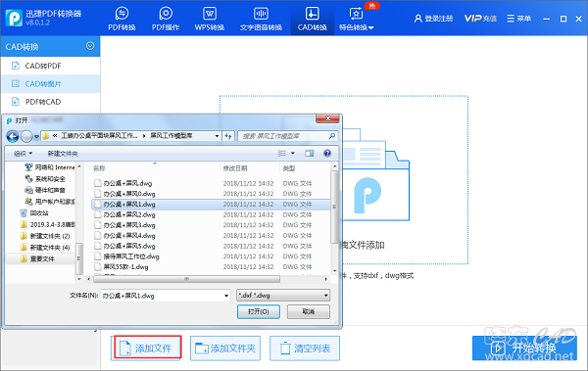Select file 办公桌+屏风.dwg
The height and width of the screenshot is (371, 588).
click(211, 183)
